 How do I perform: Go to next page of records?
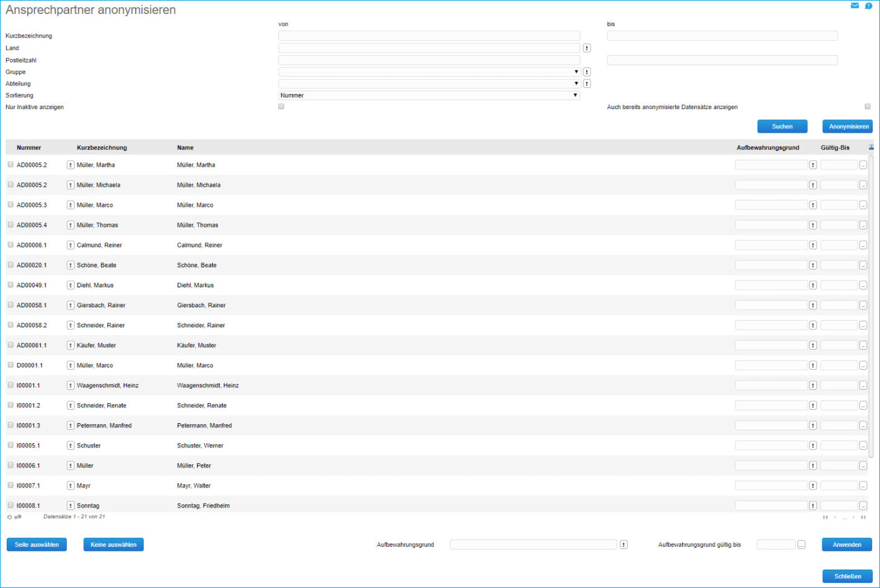pos(853,517)
